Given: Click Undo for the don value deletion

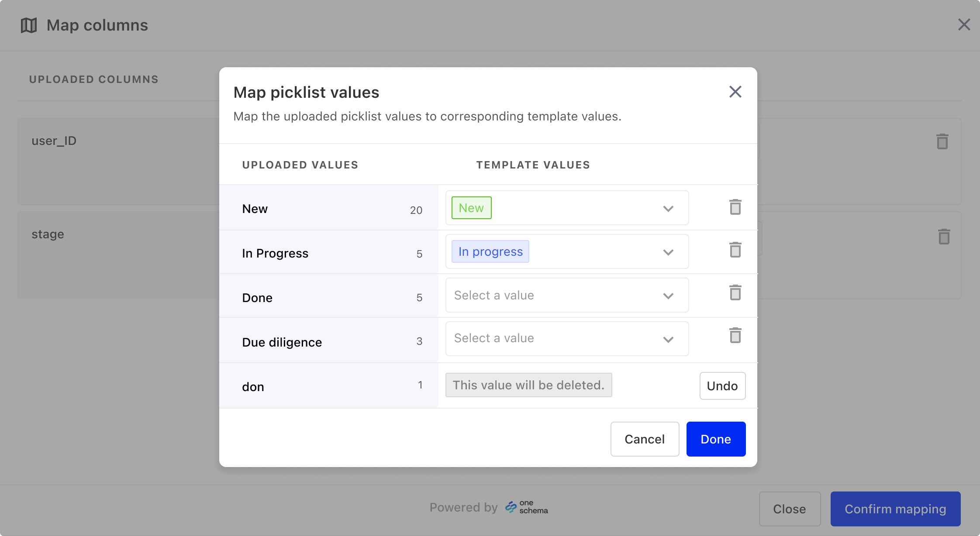Looking at the screenshot, I should [722, 386].
